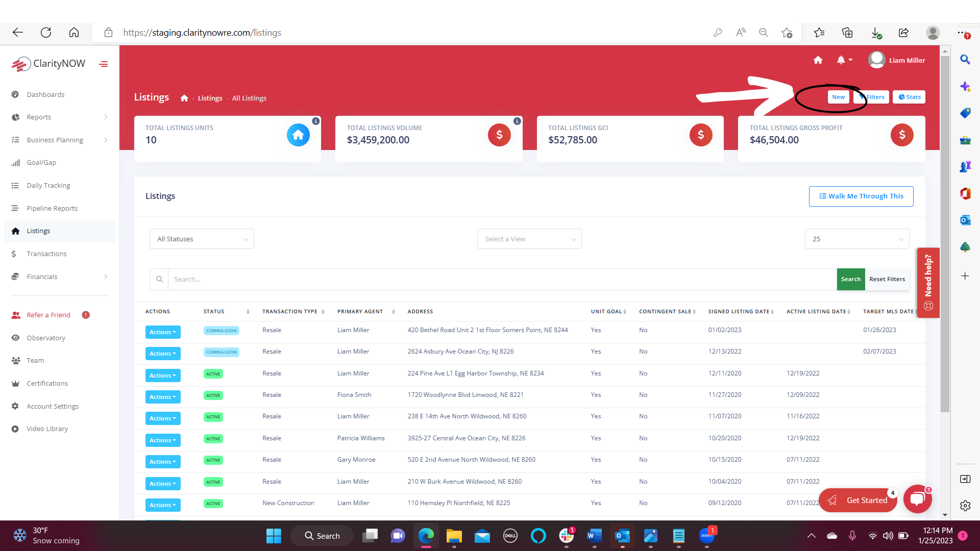Open Observatory in sidebar
Screen dimensions: 980x551
coord(46,338)
